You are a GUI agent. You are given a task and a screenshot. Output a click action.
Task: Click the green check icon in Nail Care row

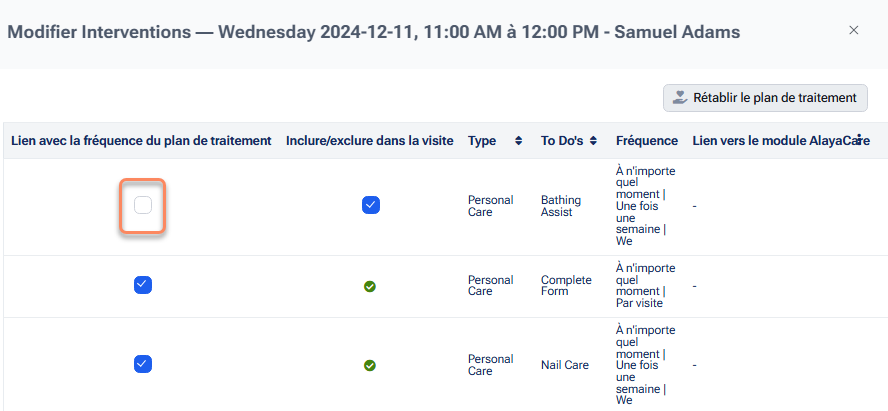[370, 365]
